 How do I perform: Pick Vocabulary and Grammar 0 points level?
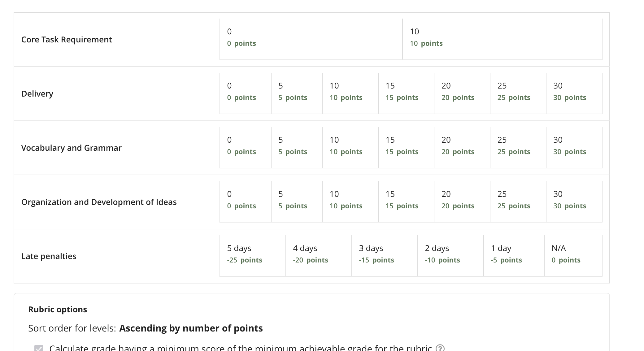(x=245, y=148)
